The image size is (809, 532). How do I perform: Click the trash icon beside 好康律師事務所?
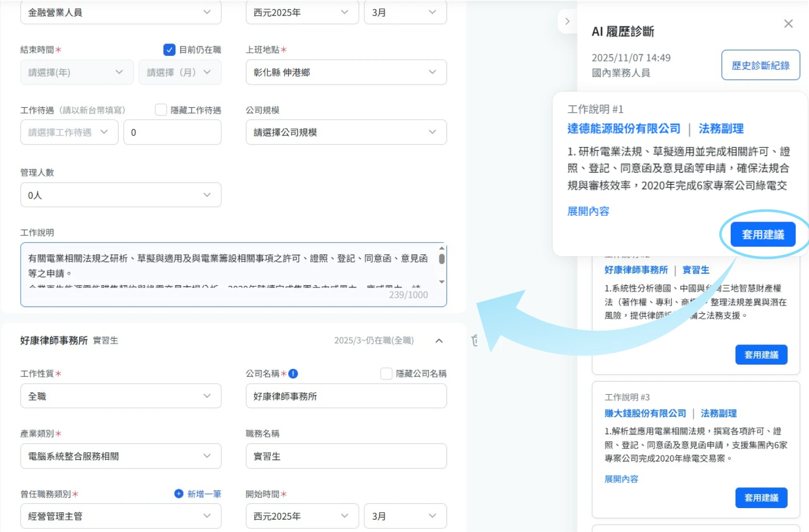[474, 341]
